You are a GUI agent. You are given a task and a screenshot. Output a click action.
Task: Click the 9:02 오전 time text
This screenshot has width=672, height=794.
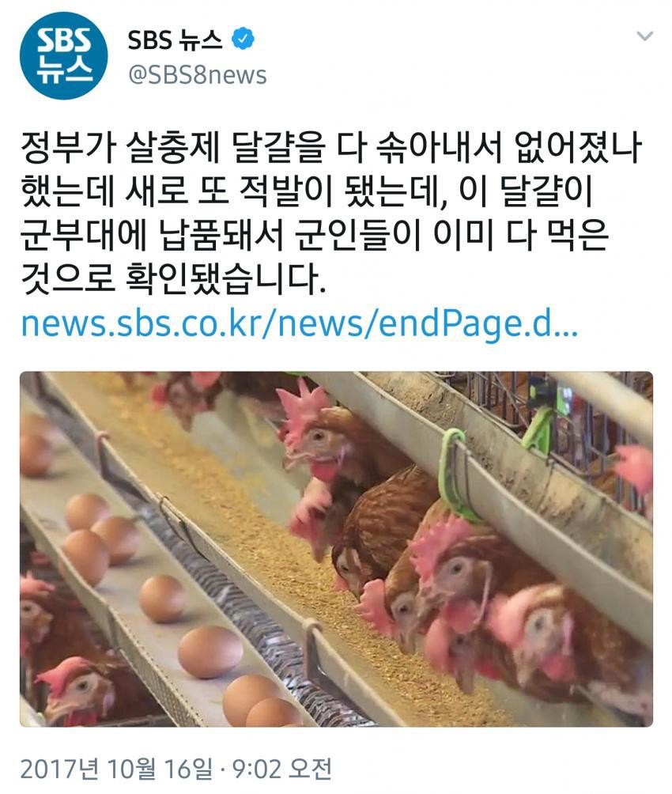(x=281, y=769)
